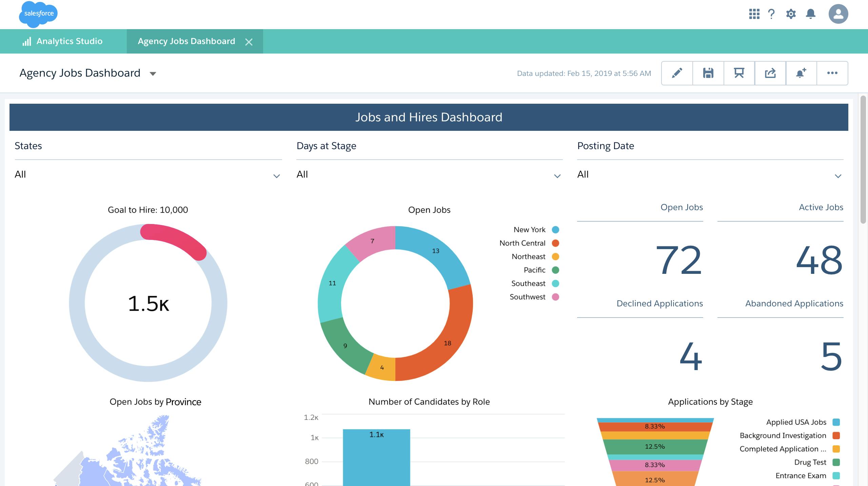Open the App Launcher grid icon
The image size is (868, 486).
[754, 14]
